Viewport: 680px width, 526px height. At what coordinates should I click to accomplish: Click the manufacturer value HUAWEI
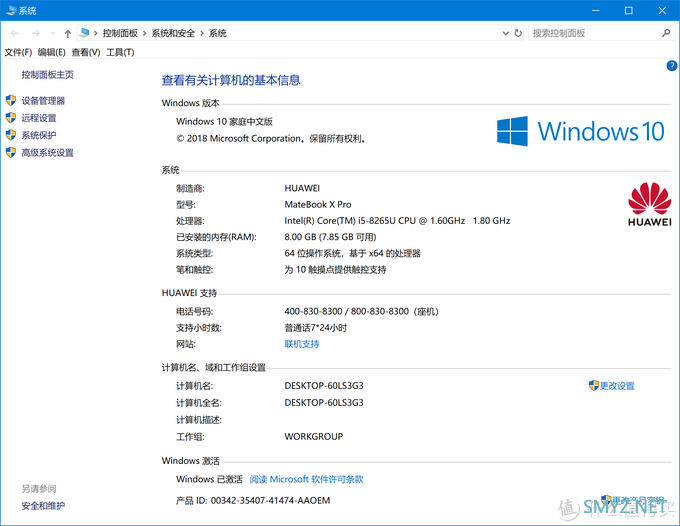[x=302, y=188]
